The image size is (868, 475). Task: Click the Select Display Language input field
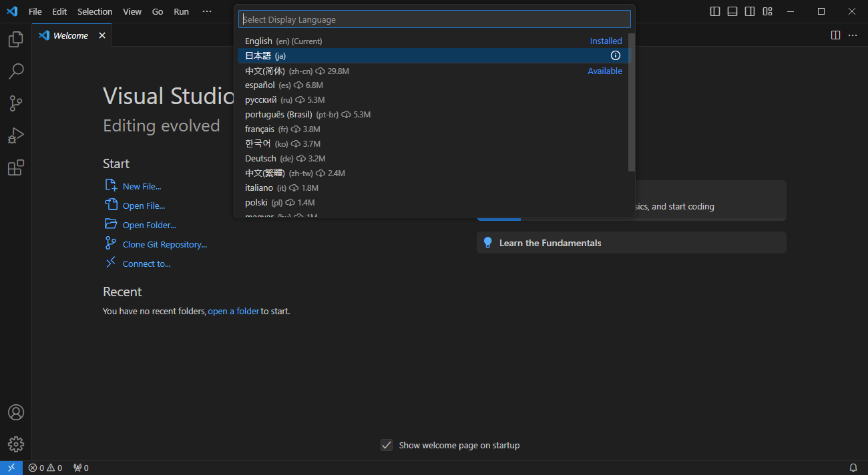pos(434,19)
